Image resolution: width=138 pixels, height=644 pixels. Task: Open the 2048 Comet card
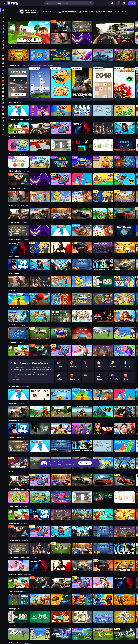[103, 83]
